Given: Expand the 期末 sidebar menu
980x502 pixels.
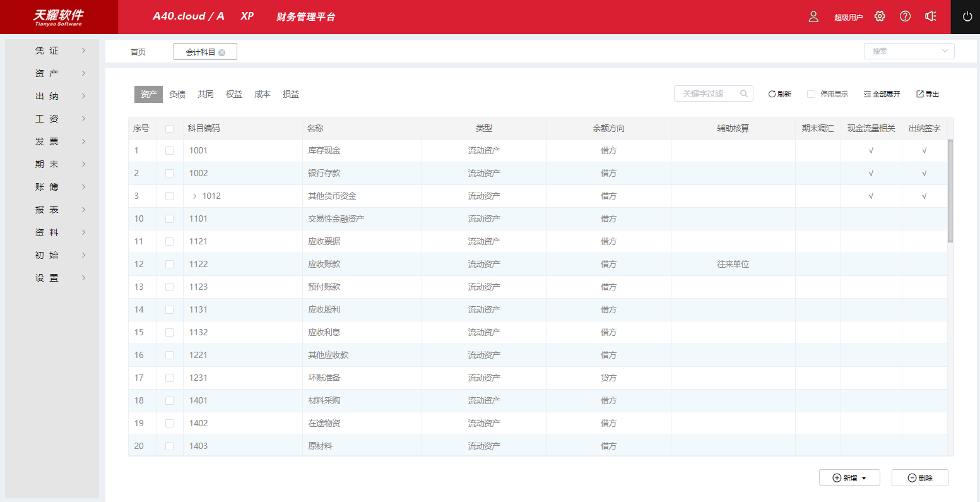Looking at the screenshot, I should pyautogui.click(x=52, y=164).
